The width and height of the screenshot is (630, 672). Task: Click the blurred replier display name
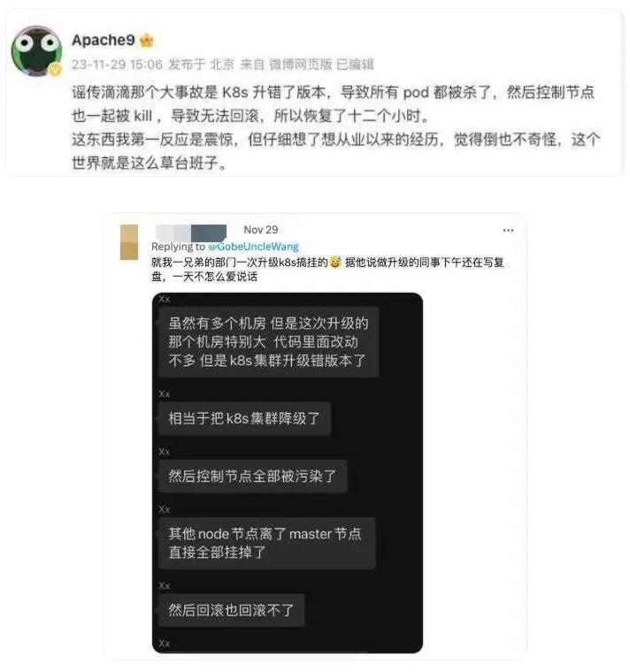191,233
